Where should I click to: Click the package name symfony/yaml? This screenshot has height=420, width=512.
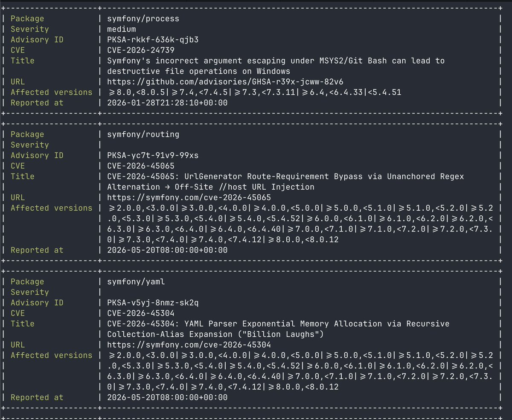point(136,281)
